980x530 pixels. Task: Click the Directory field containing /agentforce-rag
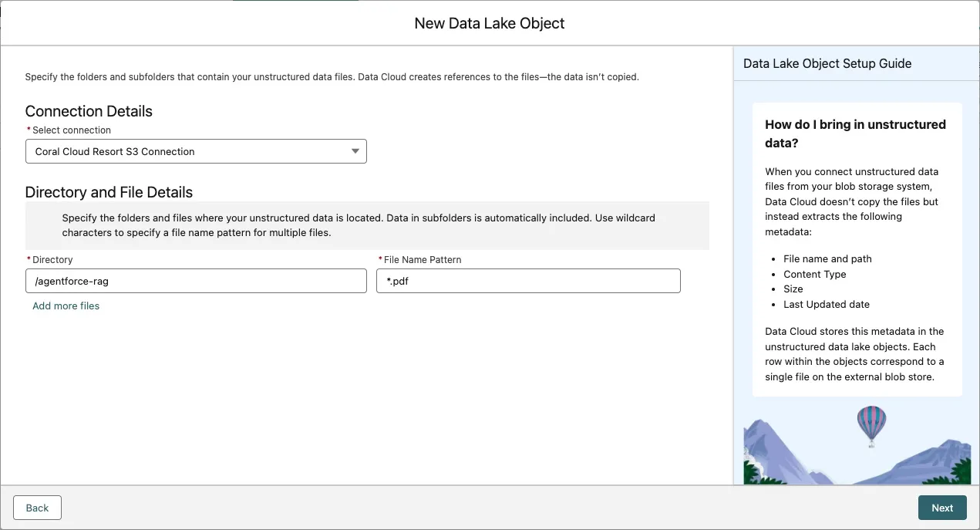click(196, 281)
